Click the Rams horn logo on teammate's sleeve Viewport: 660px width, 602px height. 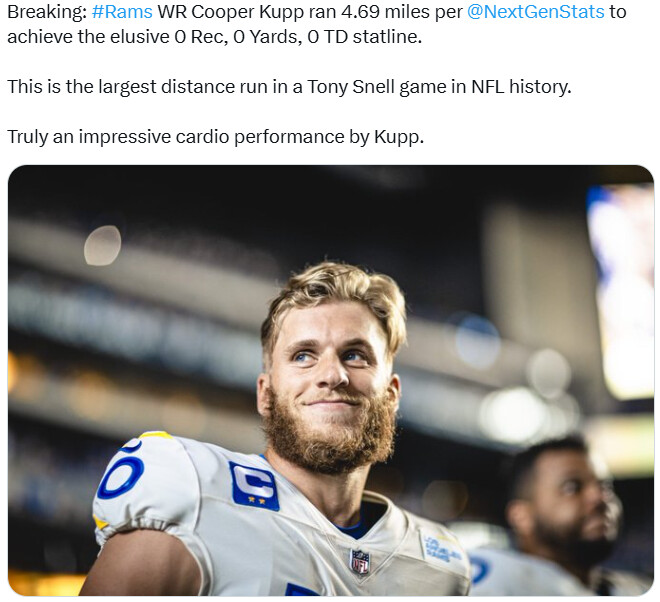pos(481,569)
